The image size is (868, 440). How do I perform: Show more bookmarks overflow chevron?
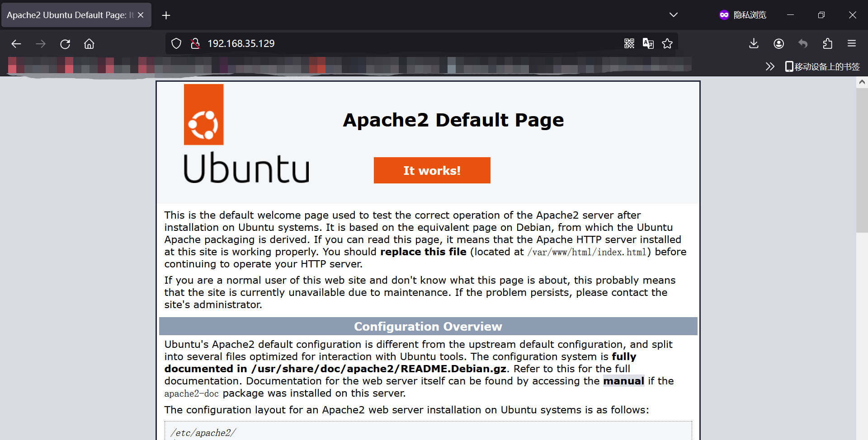(x=770, y=67)
